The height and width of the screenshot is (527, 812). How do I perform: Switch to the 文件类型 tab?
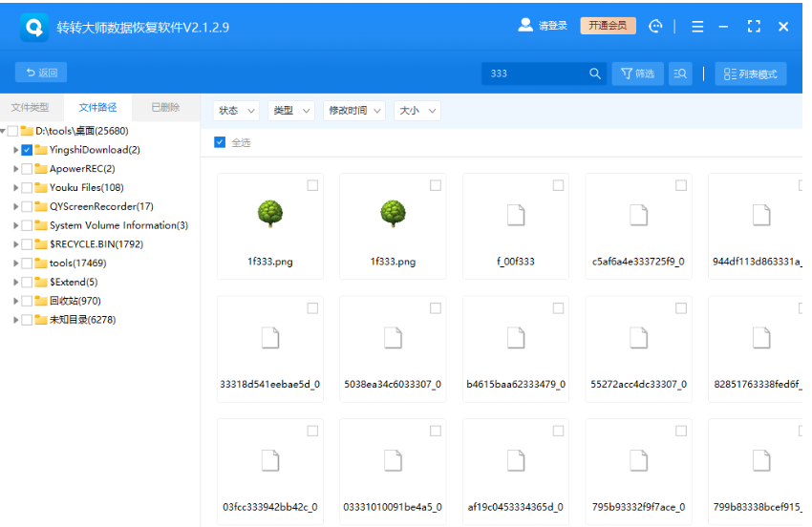click(x=30, y=108)
